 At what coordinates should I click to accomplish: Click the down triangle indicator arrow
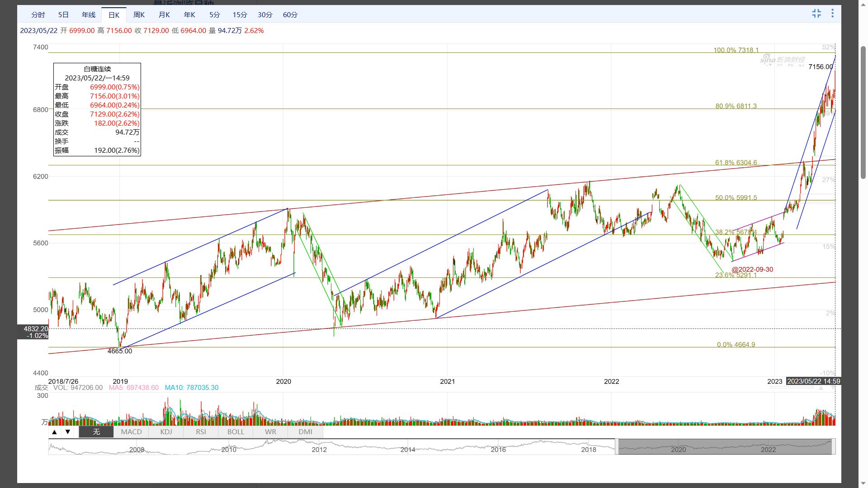click(68, 432)
